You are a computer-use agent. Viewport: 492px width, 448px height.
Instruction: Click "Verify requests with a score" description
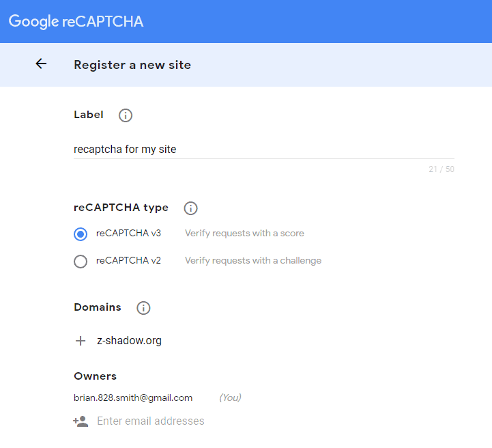(x=244, y=234)
